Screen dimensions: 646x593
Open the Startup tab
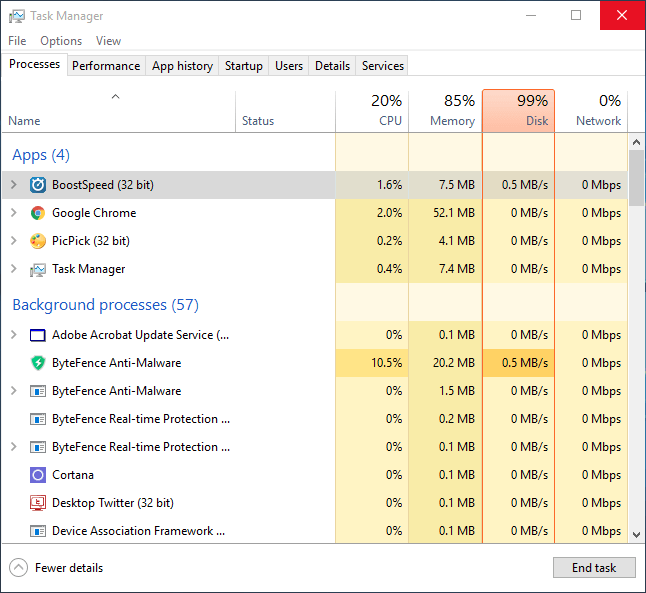tap(243, 66)
